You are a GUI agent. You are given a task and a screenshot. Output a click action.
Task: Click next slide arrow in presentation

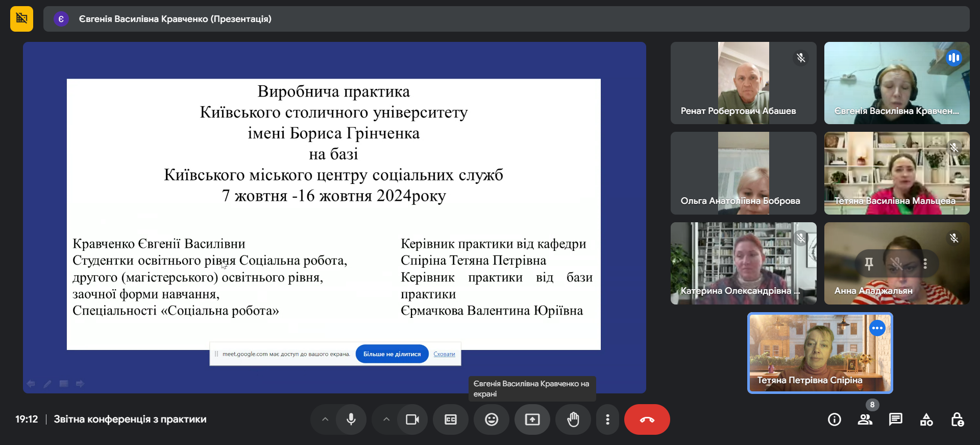pyautogui.click(x=80, y=384)
